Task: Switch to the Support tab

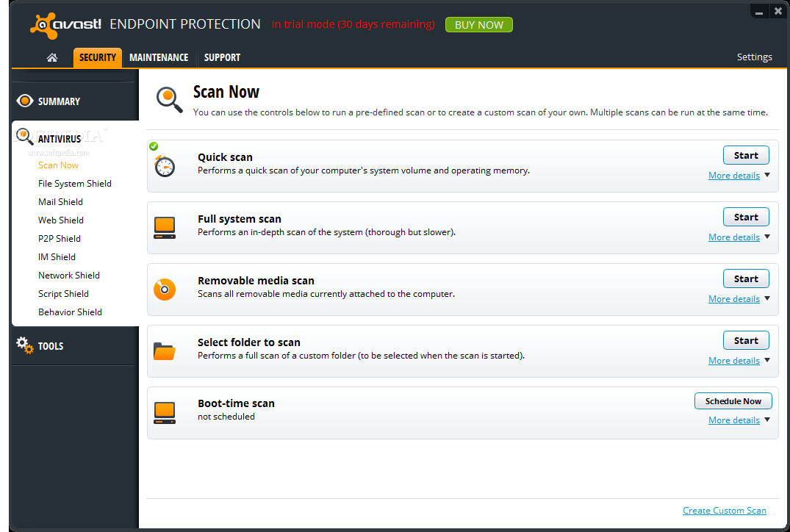Action: (x=222, y=57)
